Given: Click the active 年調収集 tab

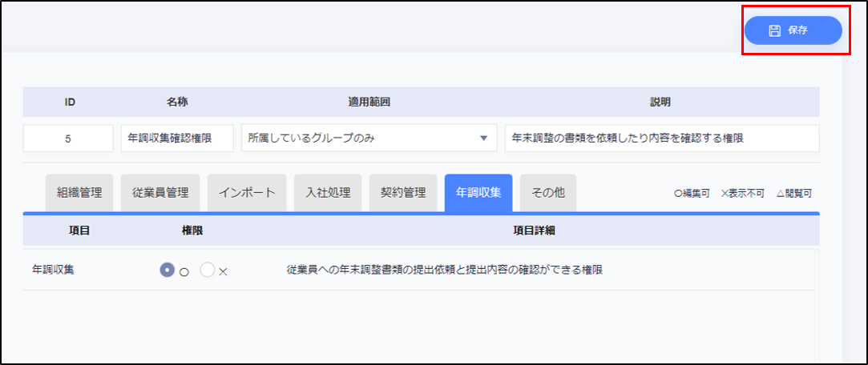Looking at the screenshot, I should pos(478,193).
